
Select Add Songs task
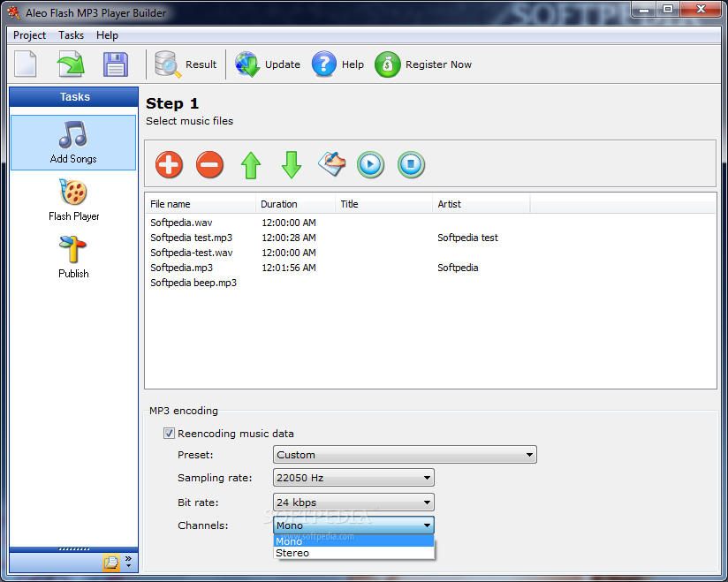click(73, 142)
